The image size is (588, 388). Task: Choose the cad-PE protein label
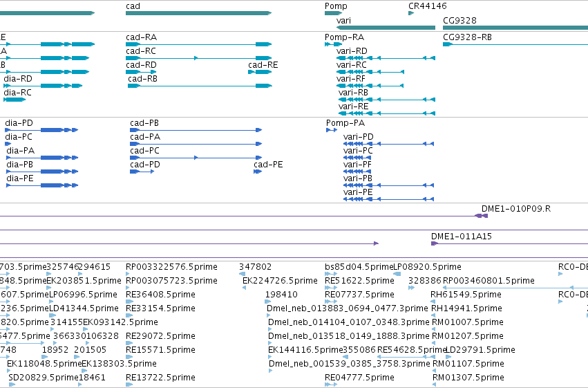(268, 165)
